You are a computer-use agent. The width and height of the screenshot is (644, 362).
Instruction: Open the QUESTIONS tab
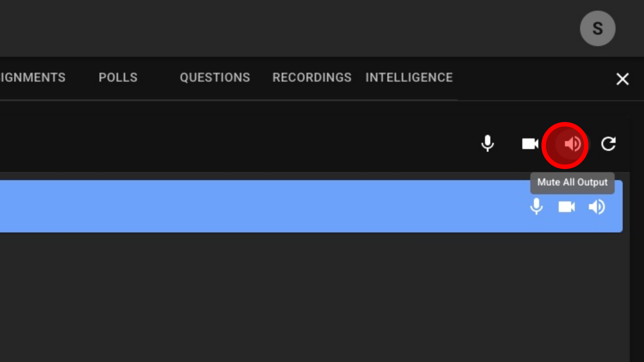click(x=215, y=78)
